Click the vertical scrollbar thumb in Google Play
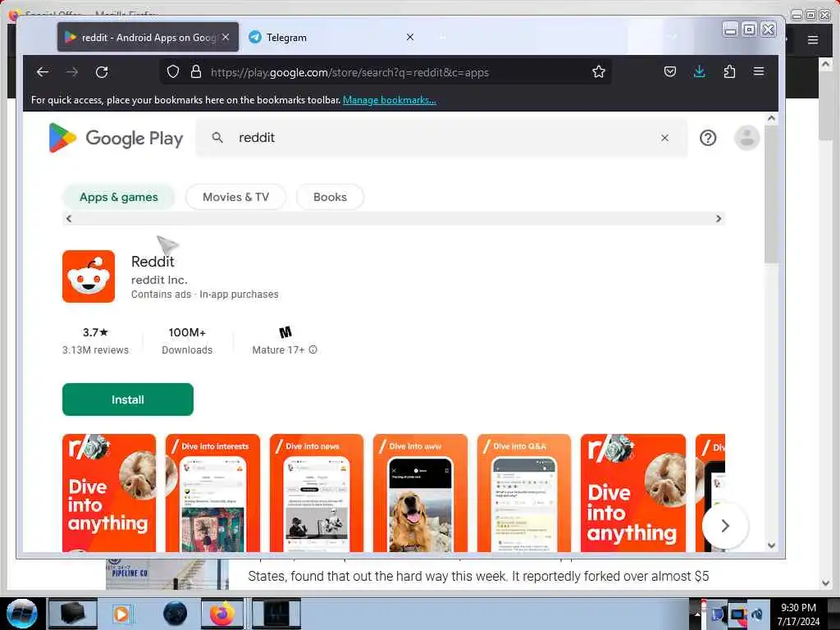The height and width of the screenshot is (630, 840). 771,194
